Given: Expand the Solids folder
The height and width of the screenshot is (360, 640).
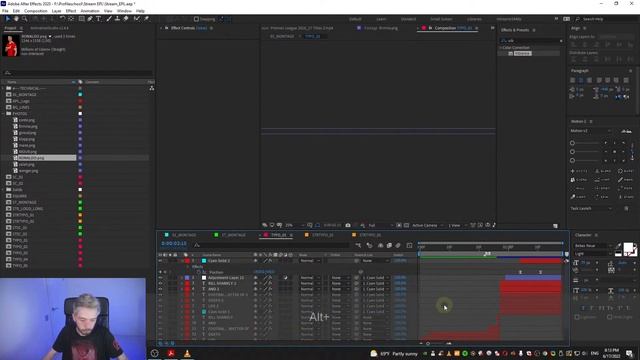Looking at the screenshot, I should (x=3, y=189).
